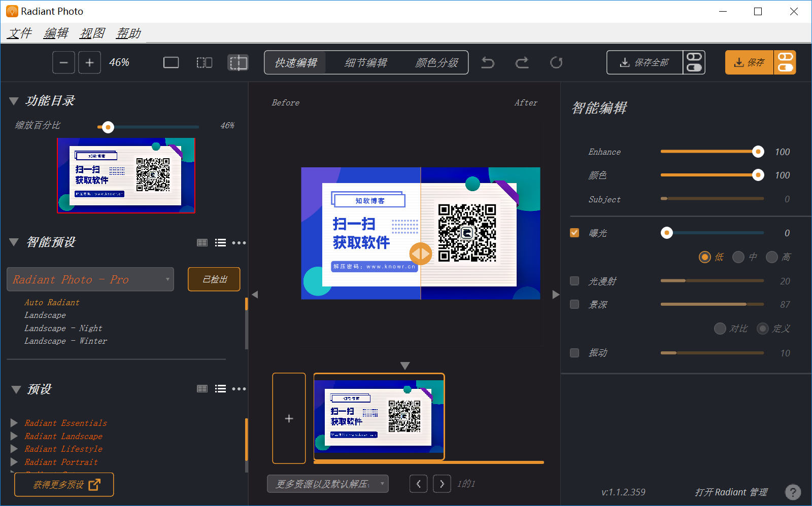812x506 pixels.
Task: Choose the Auto Radiant smart preset
Action: tap(52, 302)
